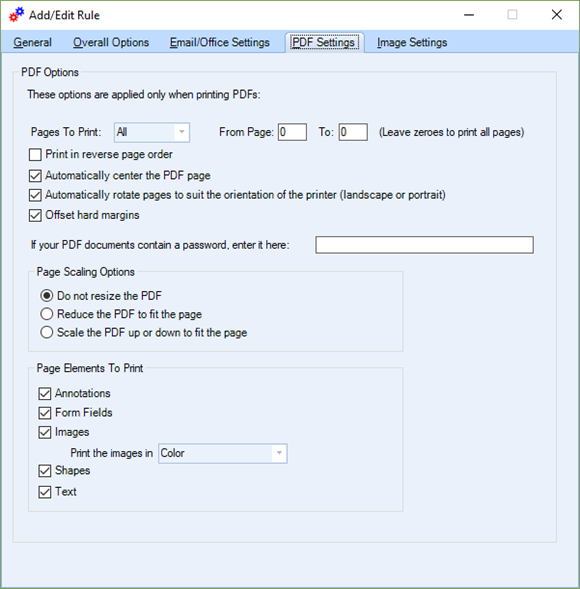This screenshot has width=580, height=589.
Task: Click the Add/Edit Rule gear app icon
Action: point(16,15)
